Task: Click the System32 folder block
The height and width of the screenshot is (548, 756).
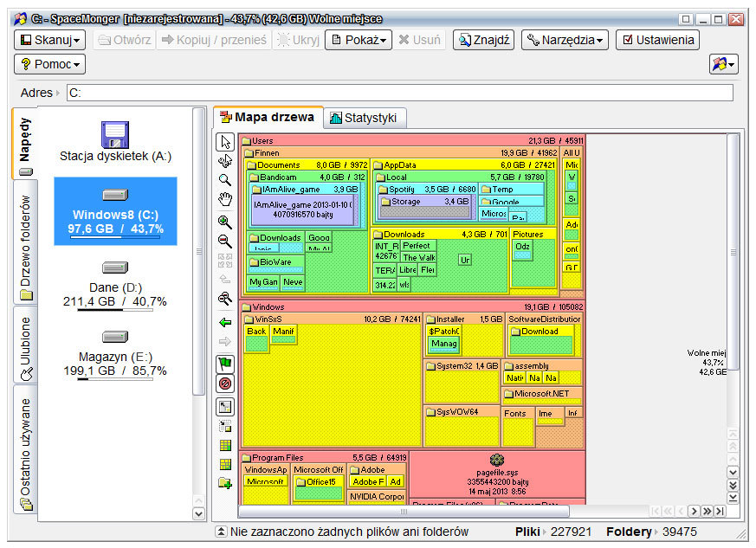Action: 462,382
